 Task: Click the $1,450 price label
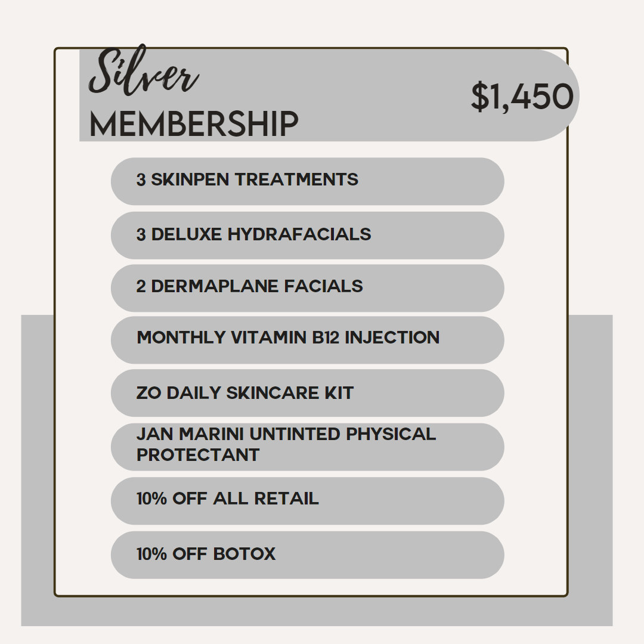coord(522,97)
